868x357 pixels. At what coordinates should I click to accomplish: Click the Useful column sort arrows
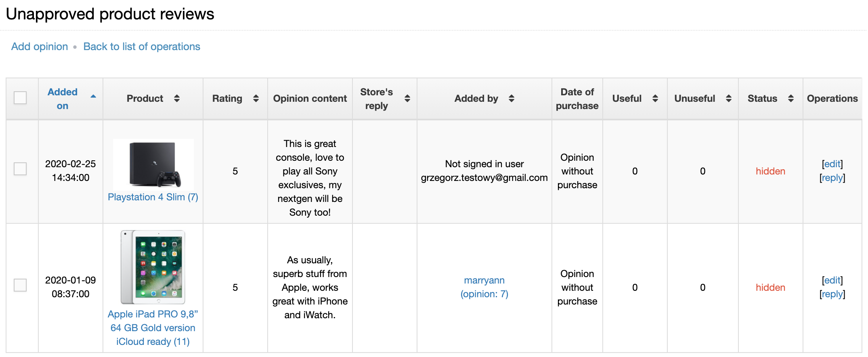coord(655,99)
